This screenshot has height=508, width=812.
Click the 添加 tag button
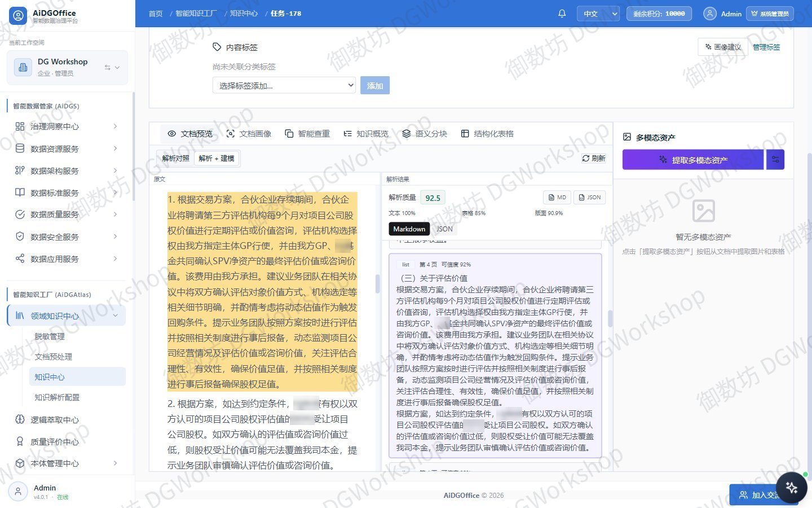tap(375, 86)
